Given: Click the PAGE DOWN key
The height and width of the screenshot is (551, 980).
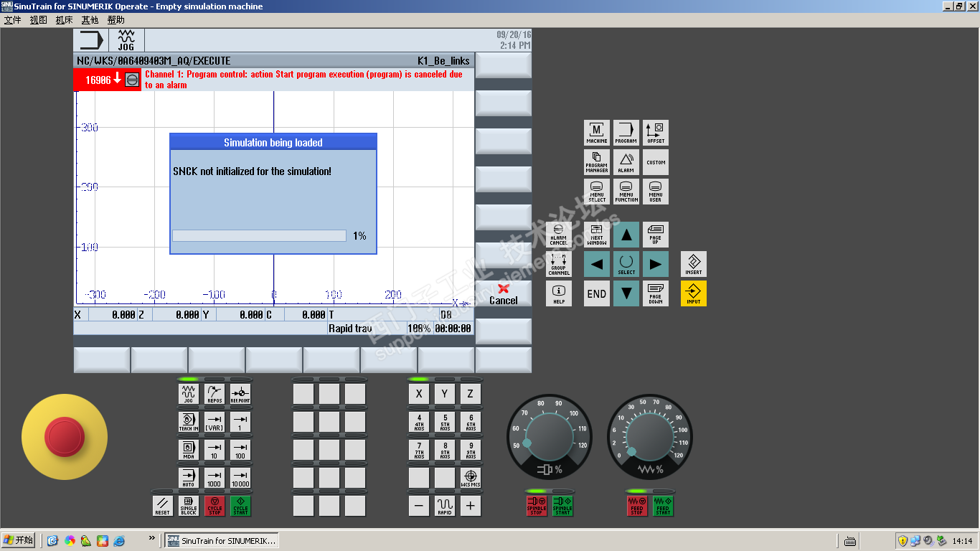Looking at the screenshot, I should click(x=656, y=293).
